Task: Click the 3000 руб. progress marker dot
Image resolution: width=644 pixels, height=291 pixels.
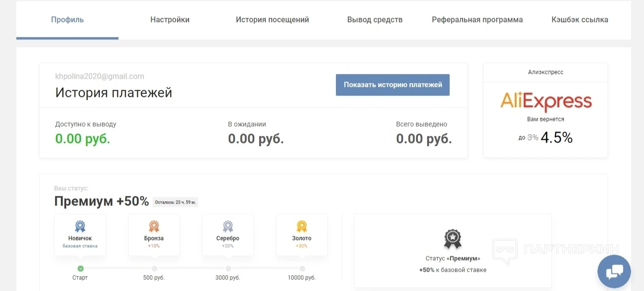Action: pyautogui.click(x=228, y=268)
